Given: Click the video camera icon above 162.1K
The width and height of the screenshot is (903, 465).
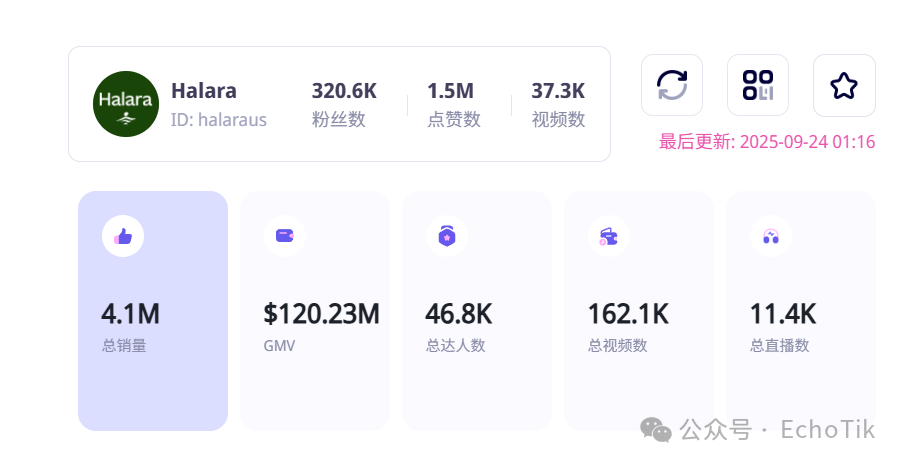Looking at the screenshot, I should click(x=608, y=237).
